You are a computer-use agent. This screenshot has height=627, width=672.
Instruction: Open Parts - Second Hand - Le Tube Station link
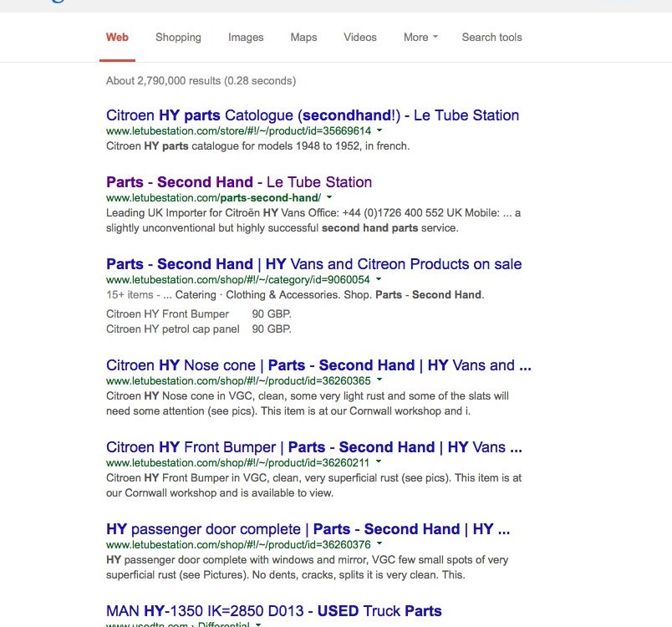click(239, 182)
